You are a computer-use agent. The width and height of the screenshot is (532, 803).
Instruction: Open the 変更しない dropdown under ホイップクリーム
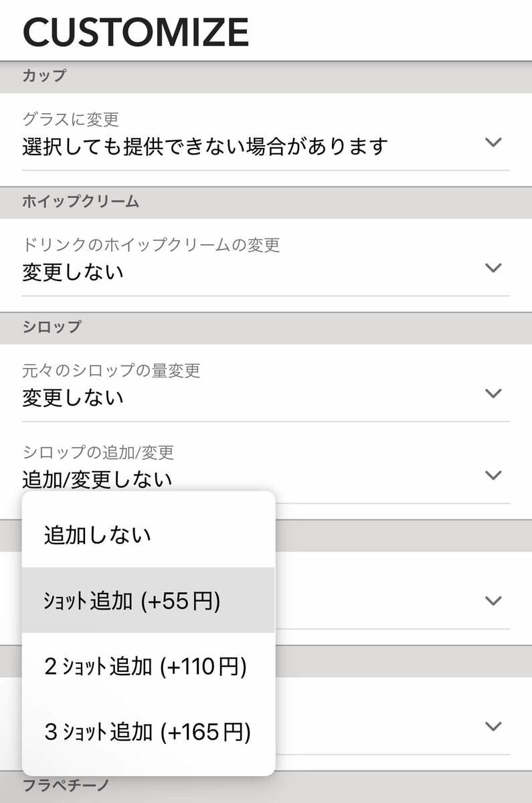pyautogui.click(x=73, y=272)
